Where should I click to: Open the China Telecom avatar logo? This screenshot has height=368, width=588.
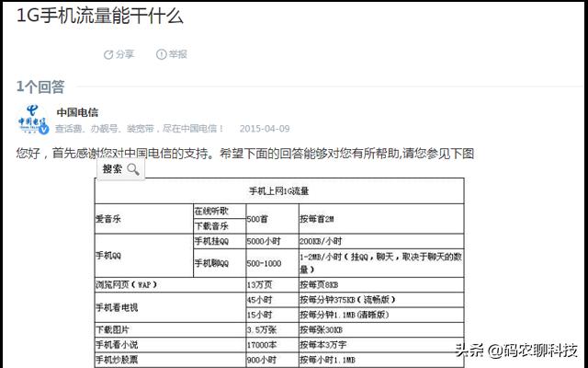pyautogui.click(x=33, y=120)
